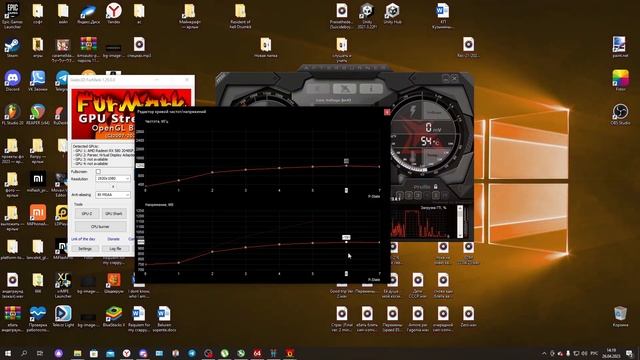Open the FurMark Anti-aliasing dropdown
The width and height of the screenshot is (640, 360).
pyautogui.click(x=113, y=195)
